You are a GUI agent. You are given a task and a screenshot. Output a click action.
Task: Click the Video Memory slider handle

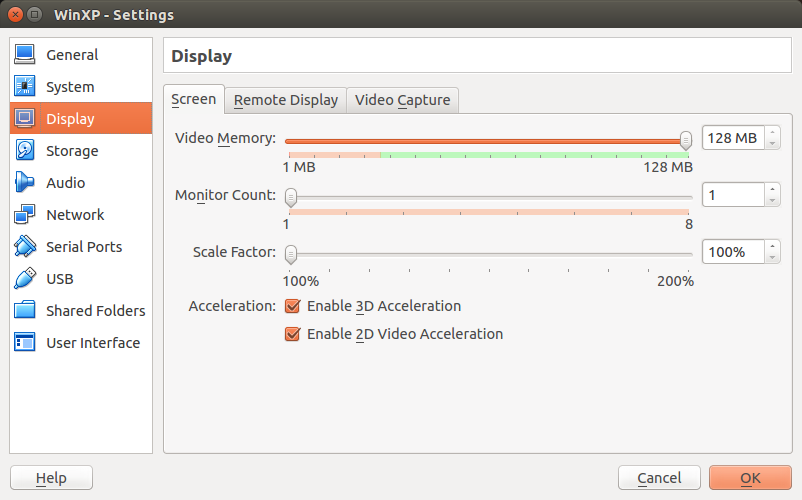(x=686, y=140)
